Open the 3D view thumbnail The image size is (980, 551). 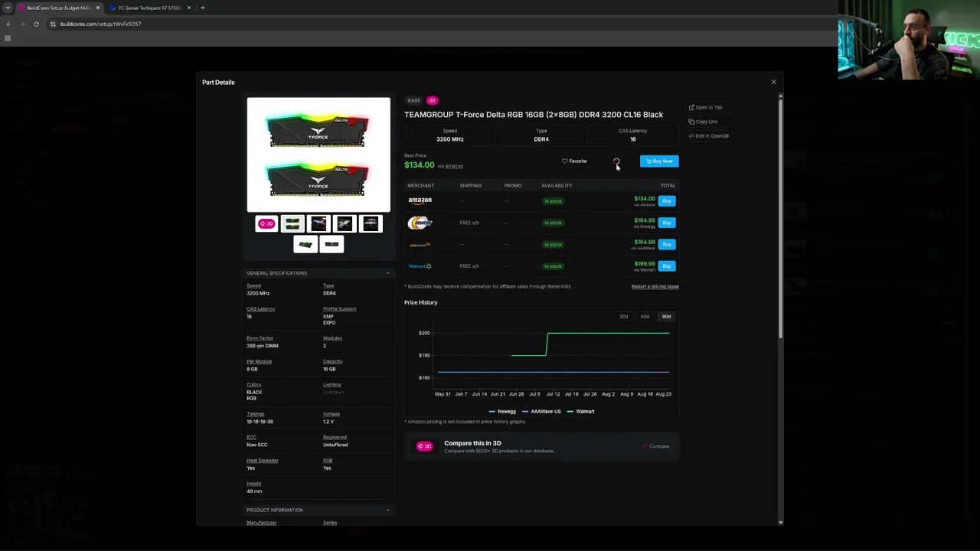[266, 223]
